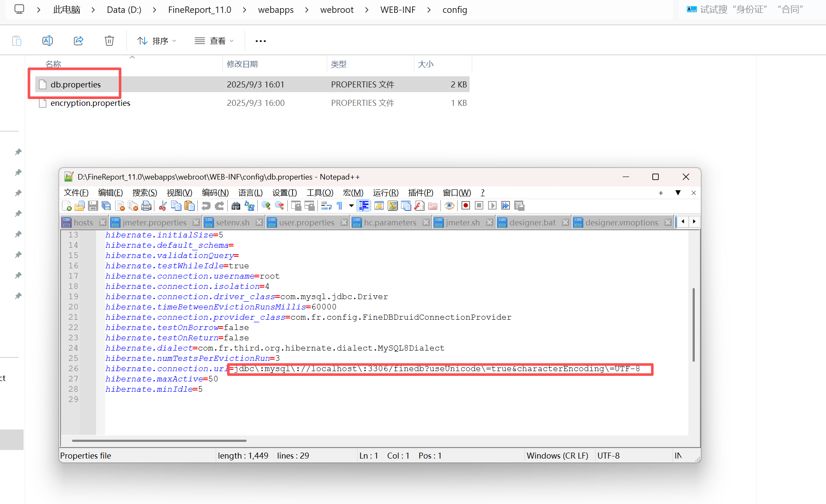Expand the chevron after 此电脑

click(x=93, y=10)
